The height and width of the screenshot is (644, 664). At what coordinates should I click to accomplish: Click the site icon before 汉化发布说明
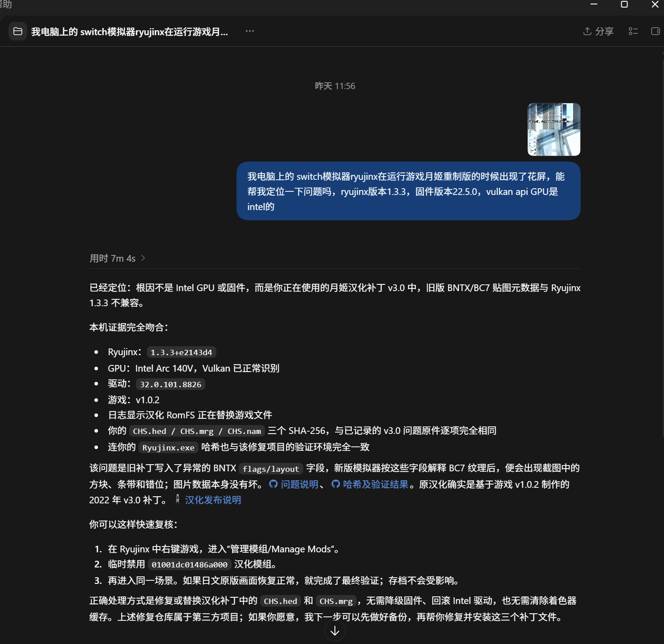178,499
